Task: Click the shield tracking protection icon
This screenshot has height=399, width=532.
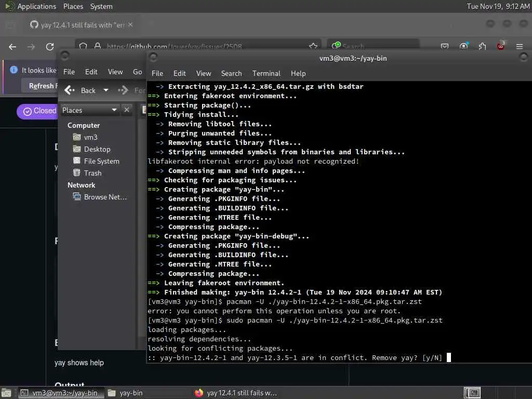Action: pos(84,46)
